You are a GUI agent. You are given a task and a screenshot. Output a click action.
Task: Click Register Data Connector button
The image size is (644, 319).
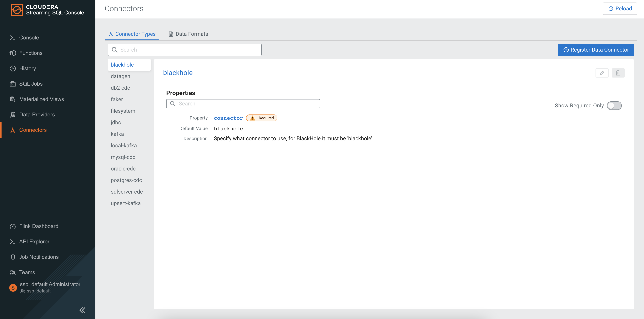596,50
